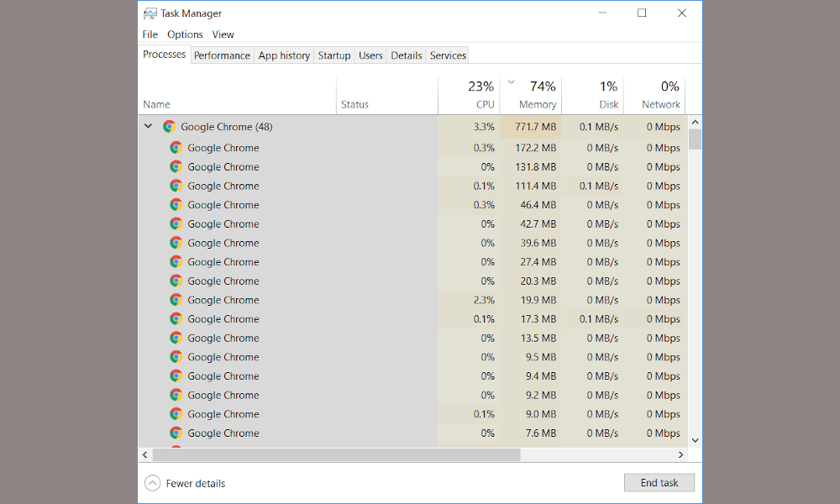Select the Google Chrome (48) row name

click(227, 127)
